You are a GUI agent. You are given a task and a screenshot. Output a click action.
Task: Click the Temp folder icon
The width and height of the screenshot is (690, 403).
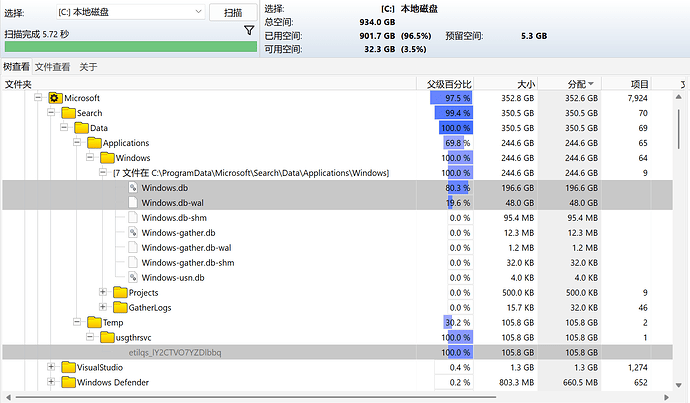94,322
